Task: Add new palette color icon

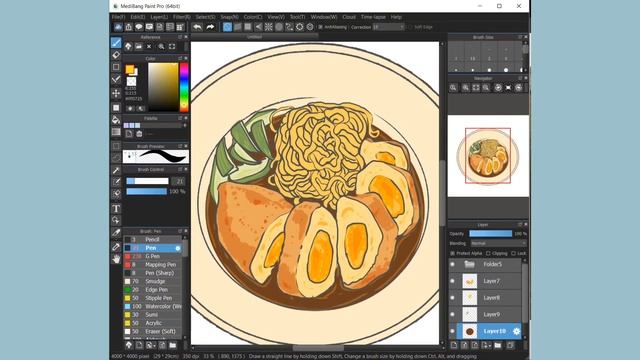Action: [x=129, y=134]
